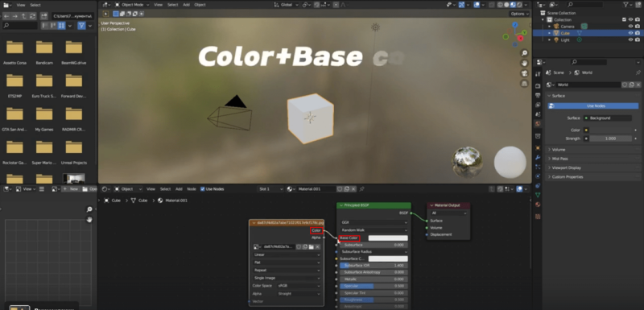This screenshot has width=644, height=310.
Task: Go back in the file browser
Action: pyautogui.click(x=7, y=16)
